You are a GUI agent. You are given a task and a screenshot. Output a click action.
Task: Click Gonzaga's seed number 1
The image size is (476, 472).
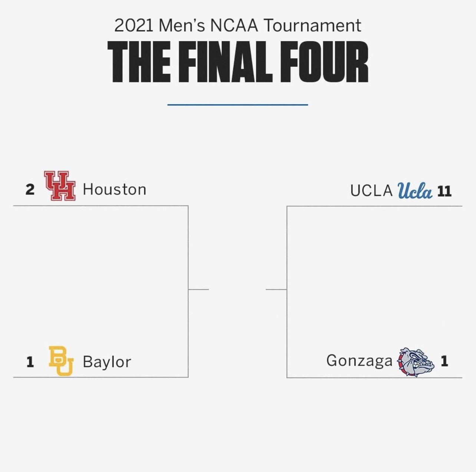coord(444,361)
